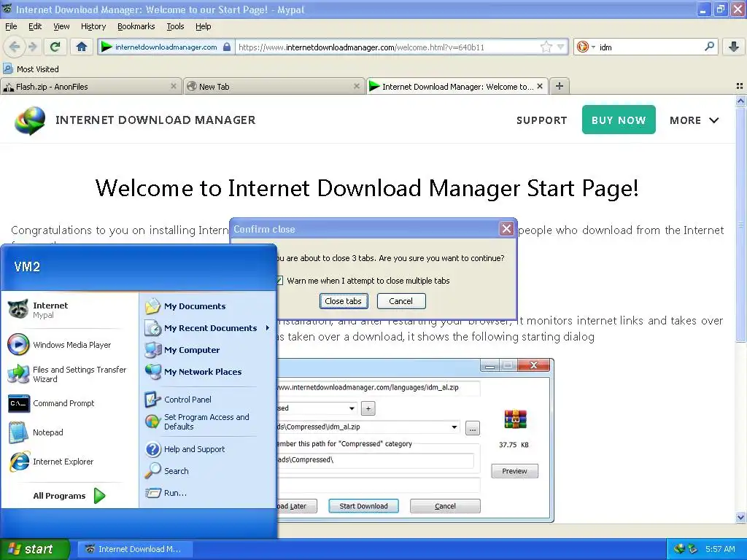Open Set Program Access and Defaults
The image size is (747, 560).
tap(208, 422)
